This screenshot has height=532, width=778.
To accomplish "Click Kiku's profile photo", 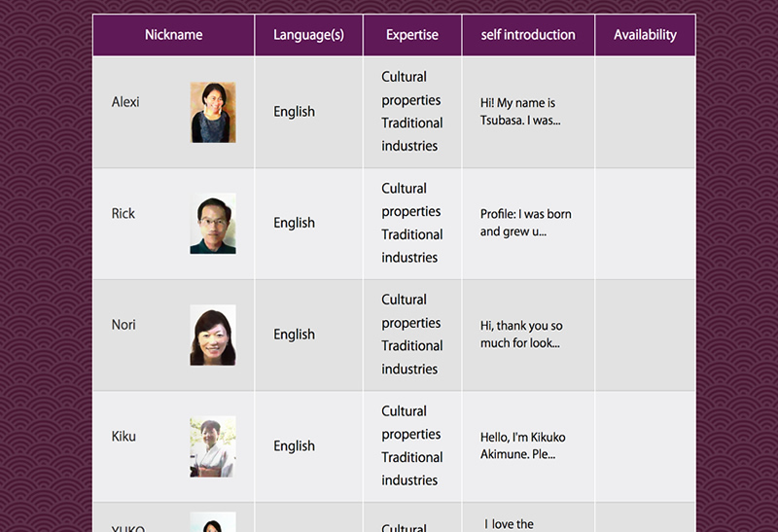I will pyautogui.click(x=213, y=446).
